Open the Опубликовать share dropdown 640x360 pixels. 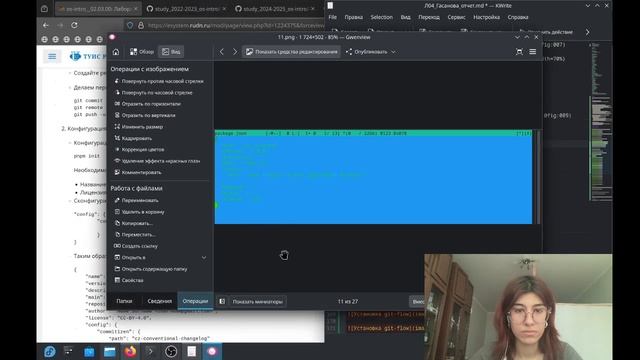click(371, 52)
